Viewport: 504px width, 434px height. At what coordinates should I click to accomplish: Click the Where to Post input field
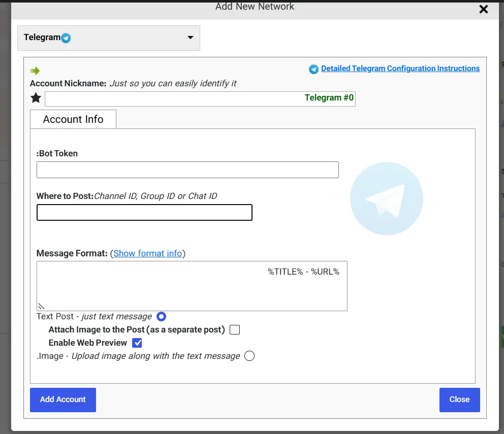(144, 212)
